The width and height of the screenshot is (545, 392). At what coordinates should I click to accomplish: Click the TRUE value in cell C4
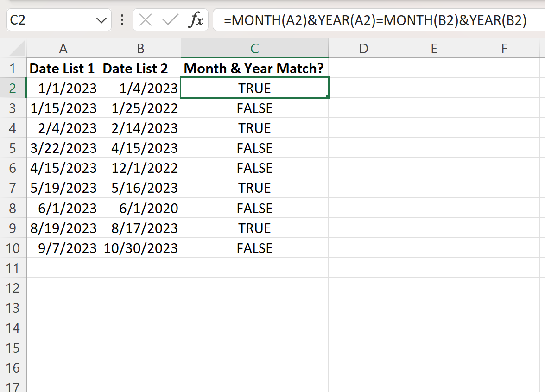pyautogui.click(x=254, y=128)
